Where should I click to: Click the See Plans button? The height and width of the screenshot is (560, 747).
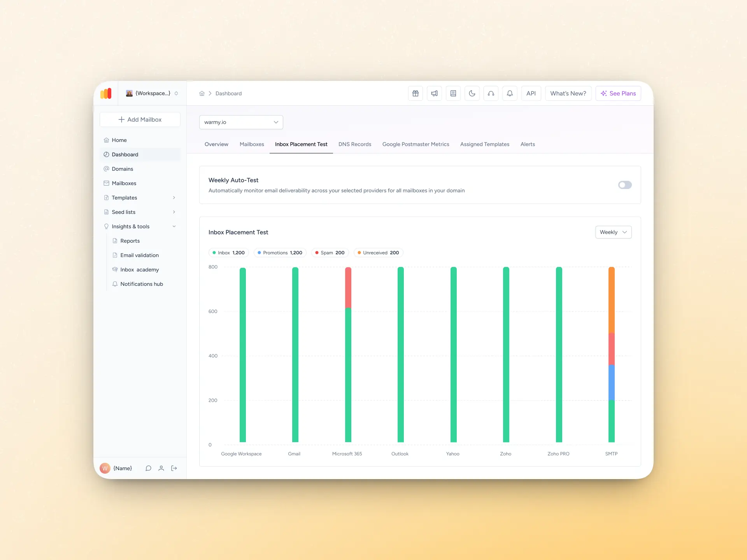tap(618, 93)
